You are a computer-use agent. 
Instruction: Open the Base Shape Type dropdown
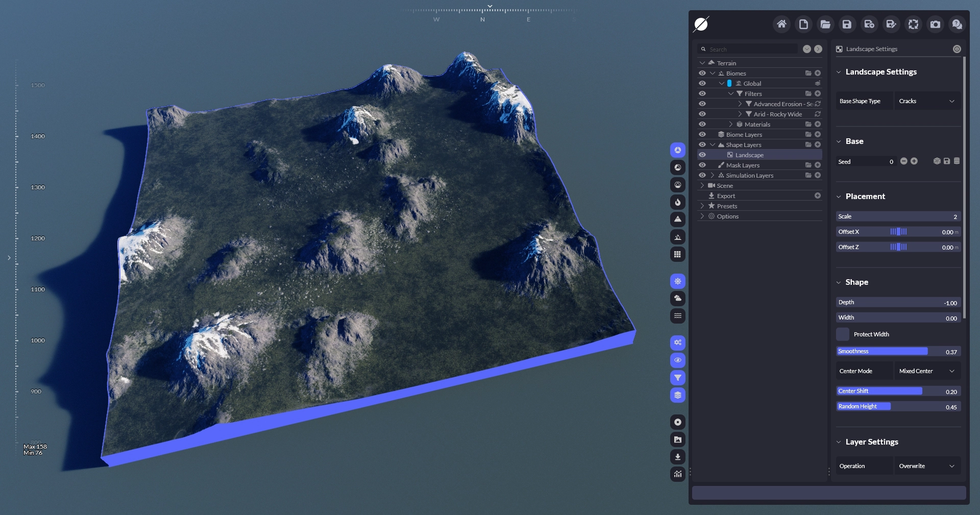click(x=926, y=101)
